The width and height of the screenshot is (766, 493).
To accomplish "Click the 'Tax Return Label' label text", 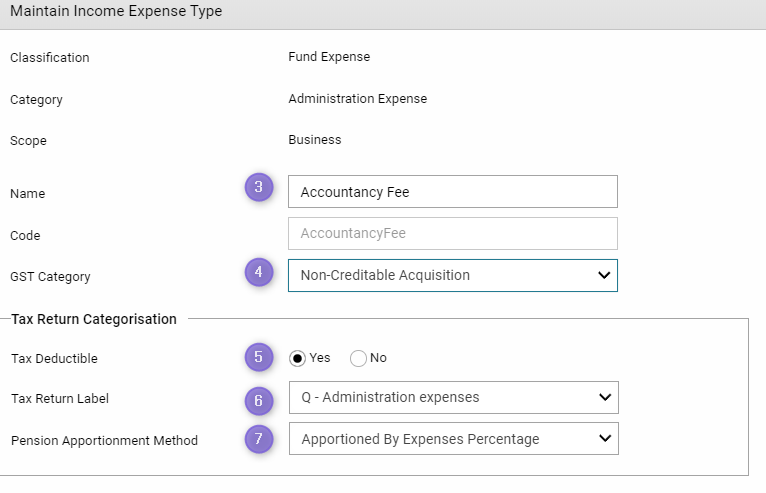I will click(x=60, y=399).
